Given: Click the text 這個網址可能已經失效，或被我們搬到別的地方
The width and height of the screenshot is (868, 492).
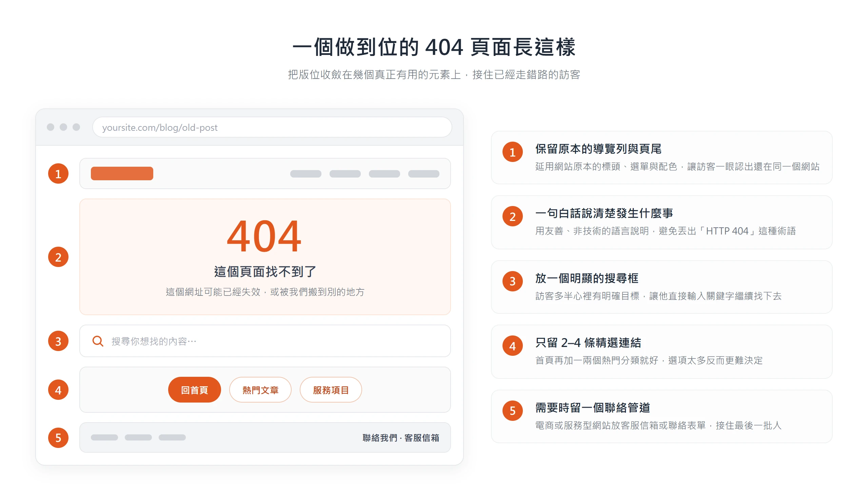Looking at the screenshot, I should (265, 292).
